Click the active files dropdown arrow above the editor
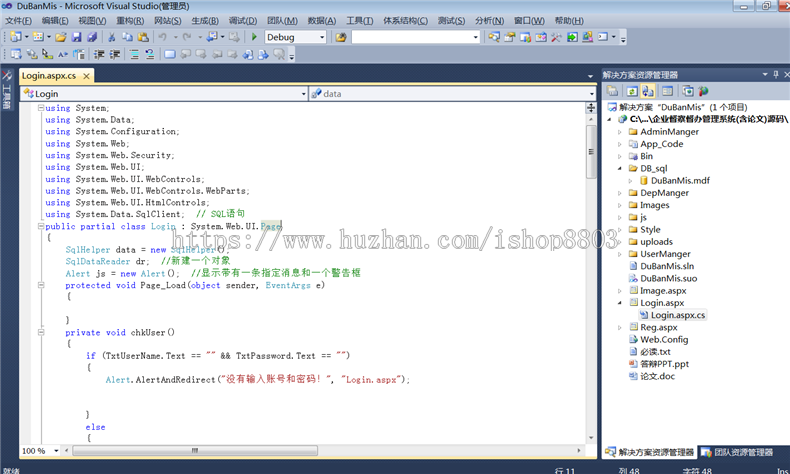This screenshot has height=474, width=790. tap(590, 76)
